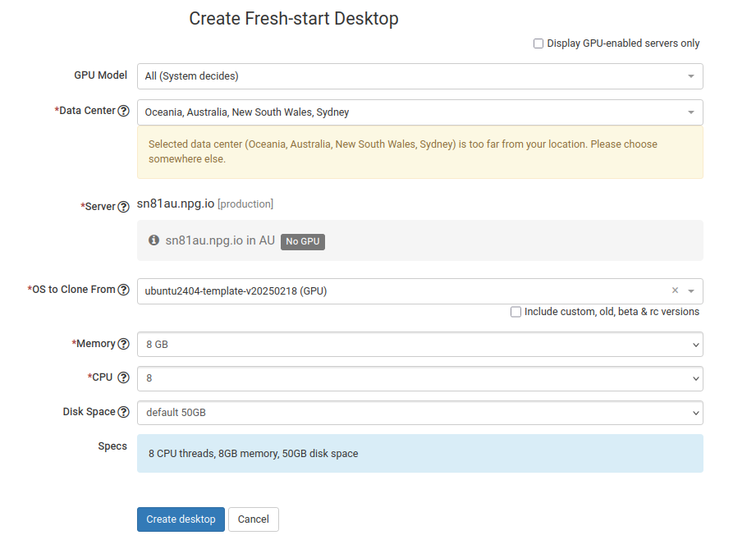Screen dimensions: 756x549
Task: Click help icon next to OS to Clone From
Action: (124, 290)
